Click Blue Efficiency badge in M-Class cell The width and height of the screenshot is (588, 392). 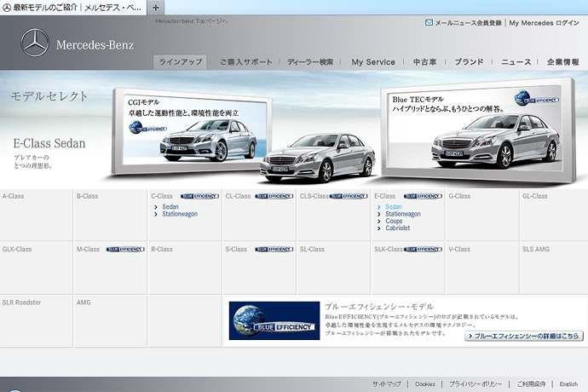[x=125, y=250]
